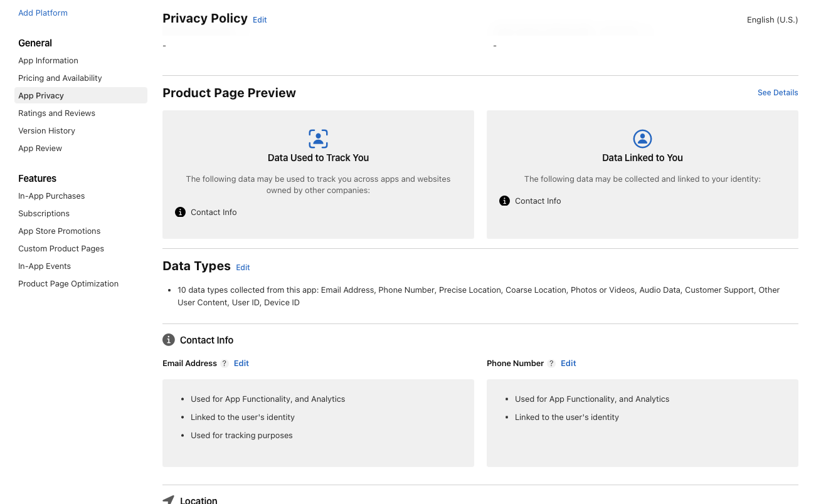
Task: Click the help icon next to Phone Number
Action: point(551,364)
